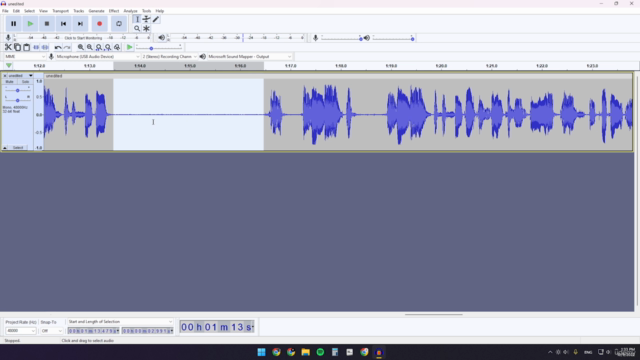Image resolution: width=640 pixels, height=360 pixels.
Task: Open the Analyze menu
Action: tap(131, 11)
